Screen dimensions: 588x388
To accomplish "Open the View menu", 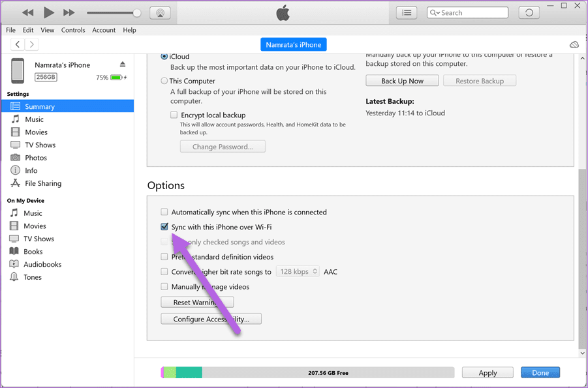I will tap(47, 30).
